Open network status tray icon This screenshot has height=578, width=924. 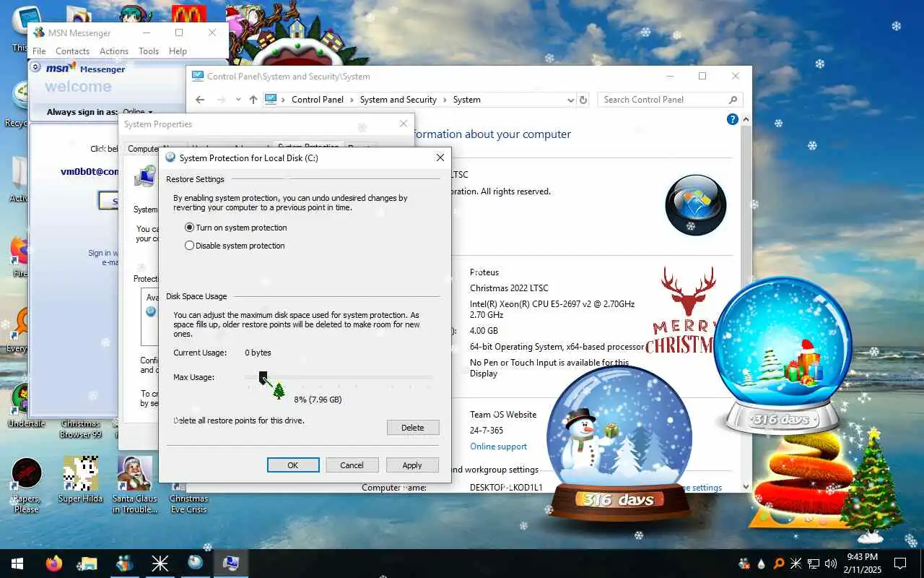click(x=814, y=564)
